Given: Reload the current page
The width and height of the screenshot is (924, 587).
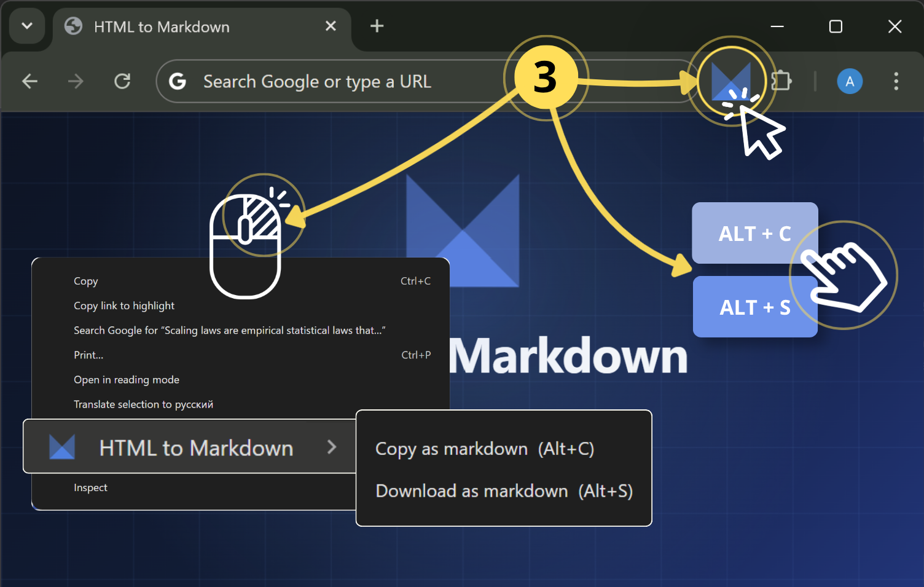Looking at the screenshot, I should 122,81.
